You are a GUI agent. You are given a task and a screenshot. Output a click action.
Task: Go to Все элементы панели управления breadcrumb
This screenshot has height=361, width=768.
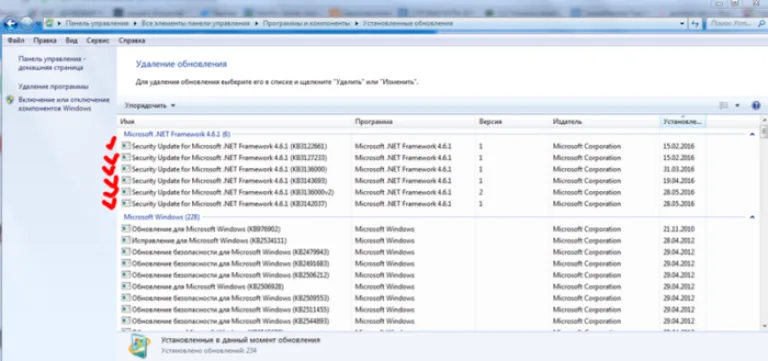coord(195,23)
